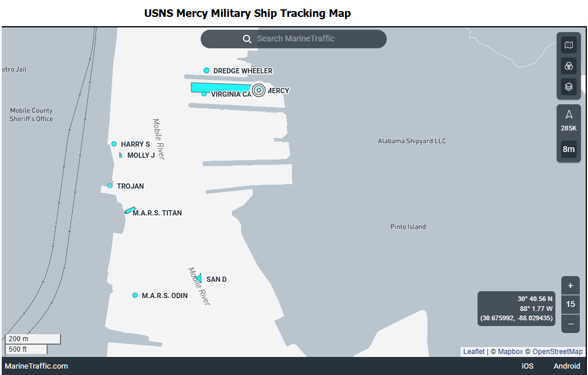588x375 pixels.
Task: Select the M.A.R.S. ODIN vessel marker
Action: point(135,295)
